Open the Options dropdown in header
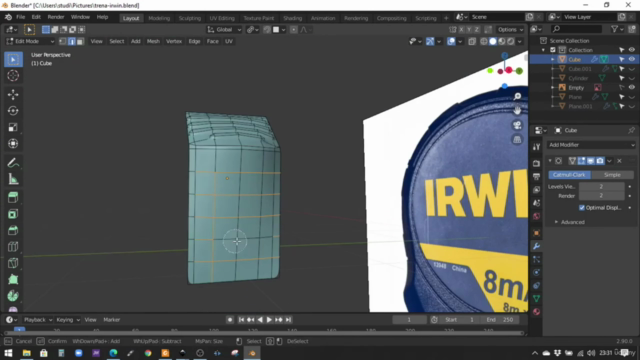Image resolution: width=640 pixels, height=360 pixels. (510, 29)
